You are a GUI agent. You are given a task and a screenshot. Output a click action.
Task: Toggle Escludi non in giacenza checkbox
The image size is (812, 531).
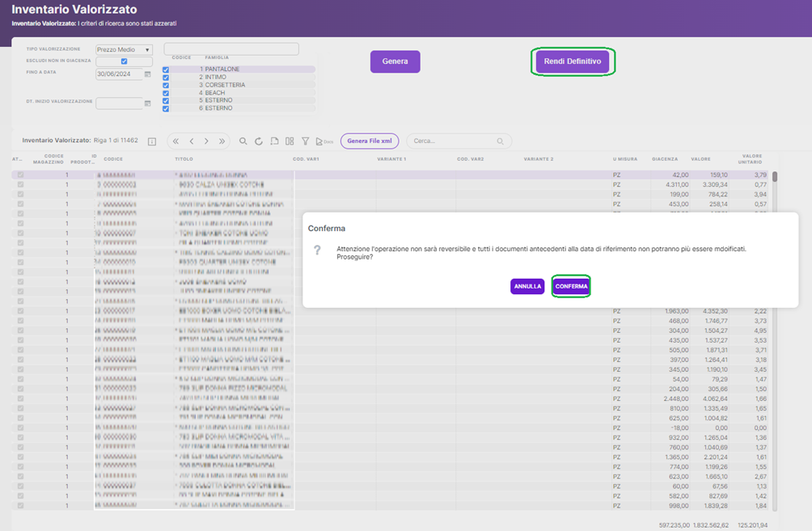click(124, 61)
